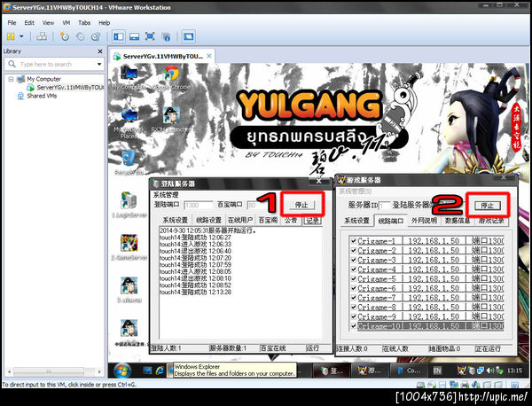Open the Edit menu
This screenshot has width=532, height=406.
point(29,23)
